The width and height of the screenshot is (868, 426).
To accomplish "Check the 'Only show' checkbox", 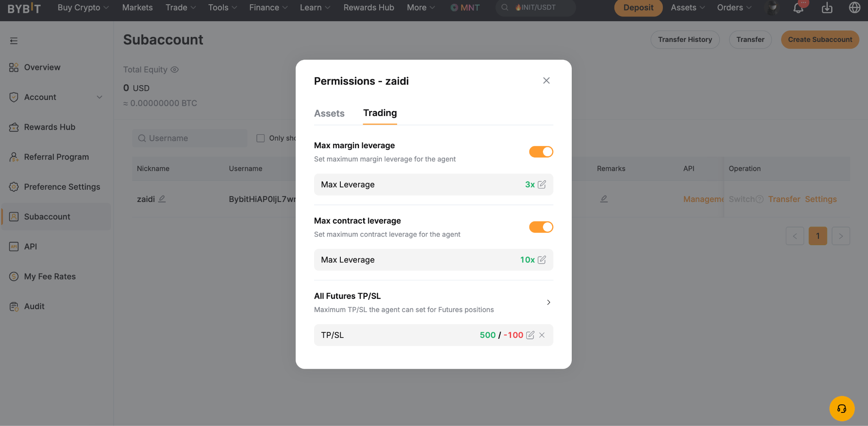I will click(261, 138).
